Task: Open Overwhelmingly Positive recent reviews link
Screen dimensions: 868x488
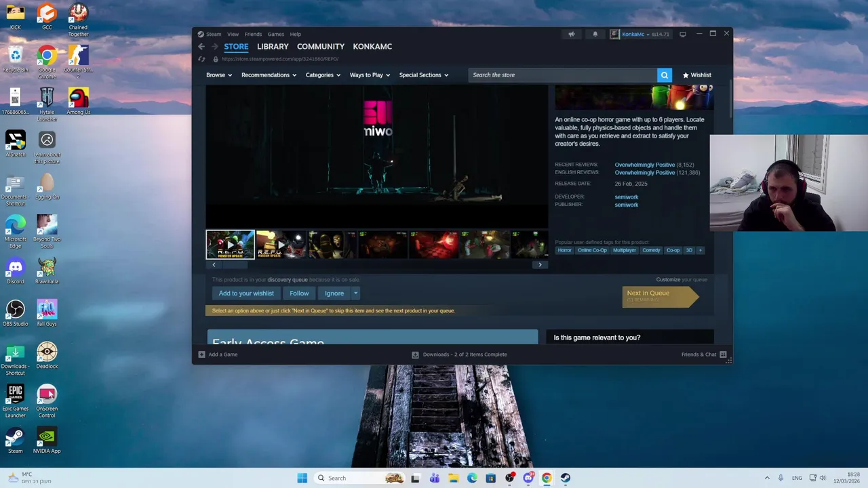Action: pos(645,165)
